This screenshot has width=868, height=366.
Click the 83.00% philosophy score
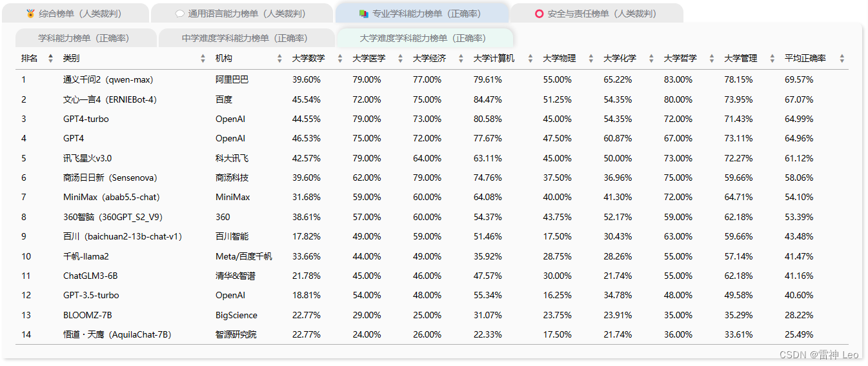click(678, 79)
